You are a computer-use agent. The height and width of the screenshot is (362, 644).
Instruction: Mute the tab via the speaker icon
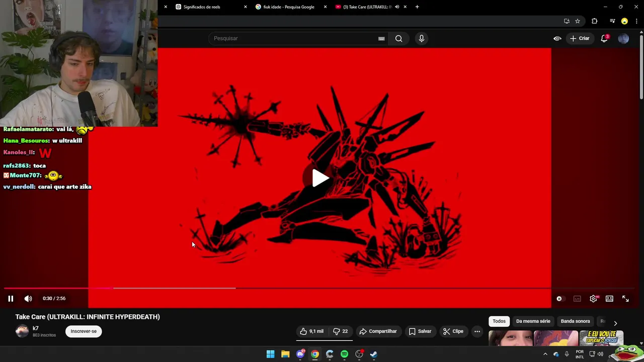click(x=397, y=7)
